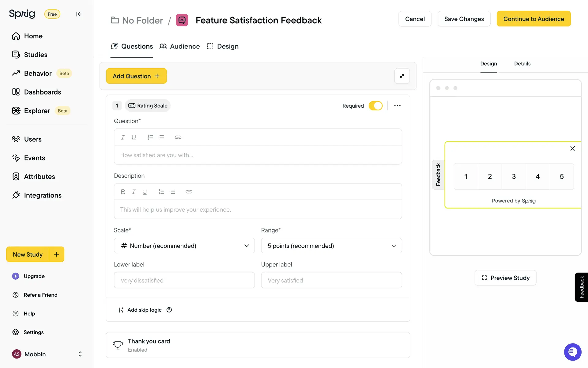
Task: Underline text in Question toolbar
Action: [x=134, y=137]
